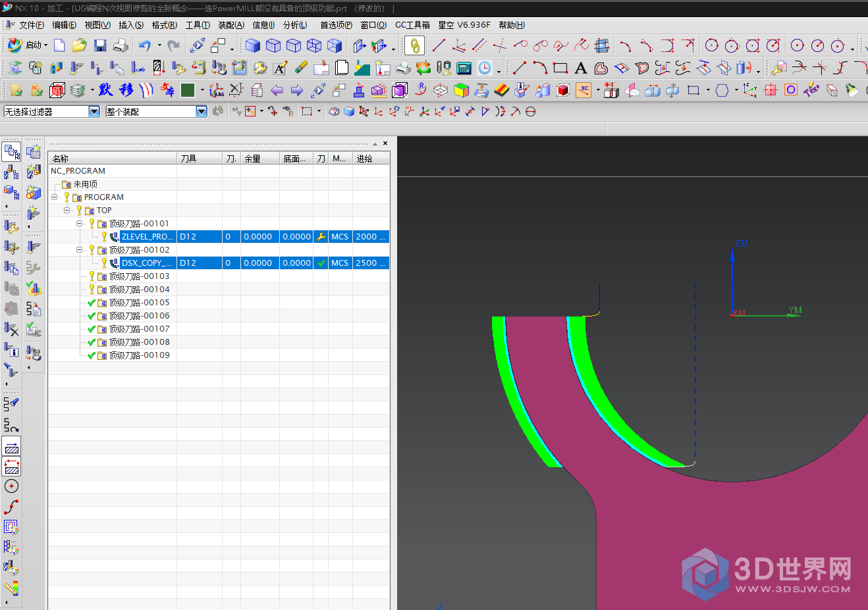Save the part with the floppy disk icon
The image size is (868, 610).
click(100, 45)
